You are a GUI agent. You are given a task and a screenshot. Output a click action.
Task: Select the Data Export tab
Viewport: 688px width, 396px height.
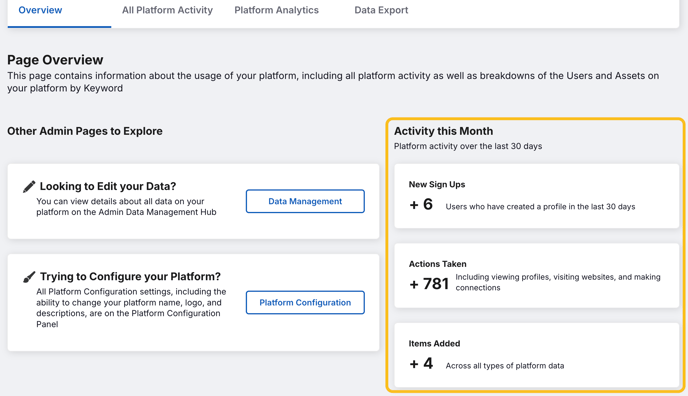[x=381, y=10]
